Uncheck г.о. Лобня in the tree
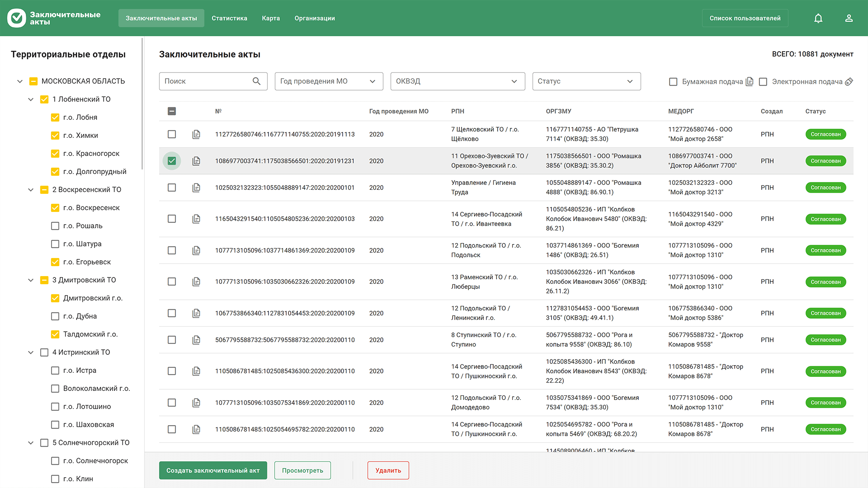868x488 pixels. (55, 117)
